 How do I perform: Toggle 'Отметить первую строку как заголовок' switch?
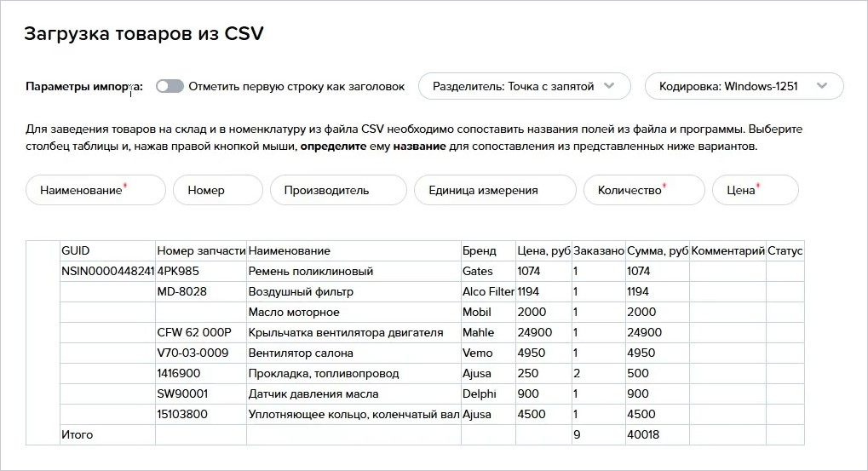pyautogui.click(x=170, y=86)
